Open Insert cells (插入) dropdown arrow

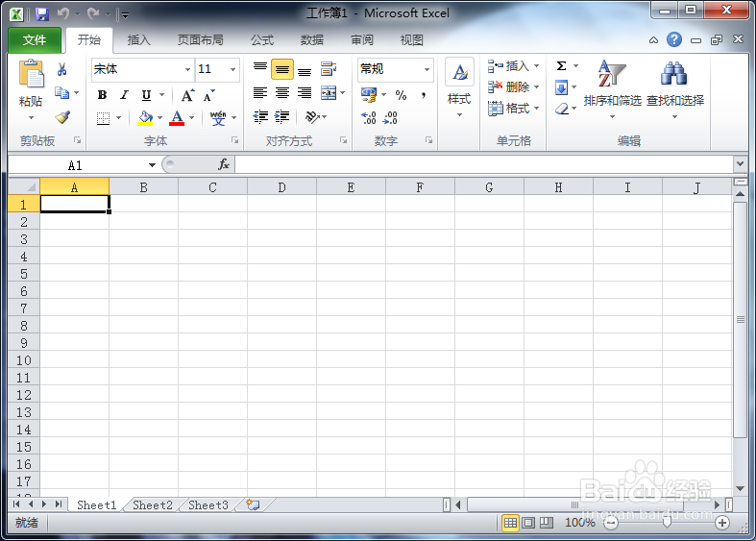537,65
